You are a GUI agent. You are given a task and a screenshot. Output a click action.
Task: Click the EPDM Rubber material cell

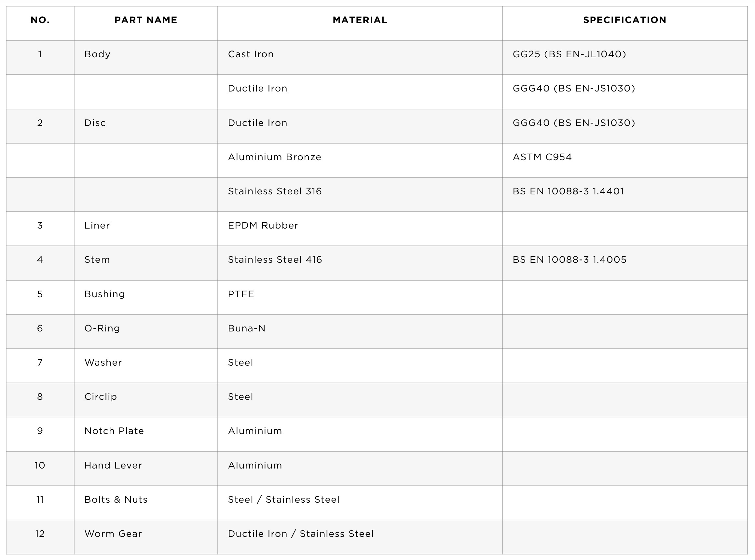(x=360, y=229)
